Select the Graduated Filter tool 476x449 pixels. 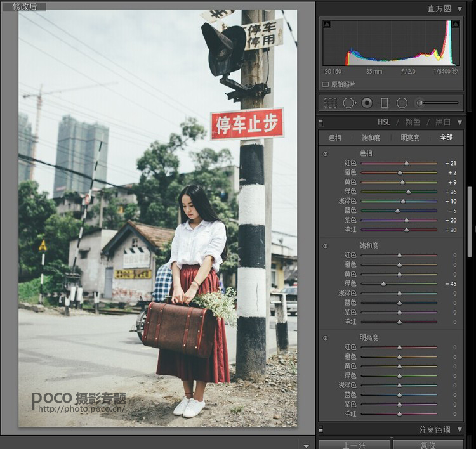(385, 103)
